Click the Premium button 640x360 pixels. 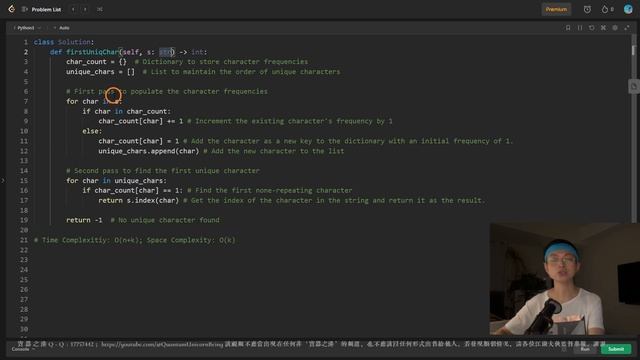(556, 9)
